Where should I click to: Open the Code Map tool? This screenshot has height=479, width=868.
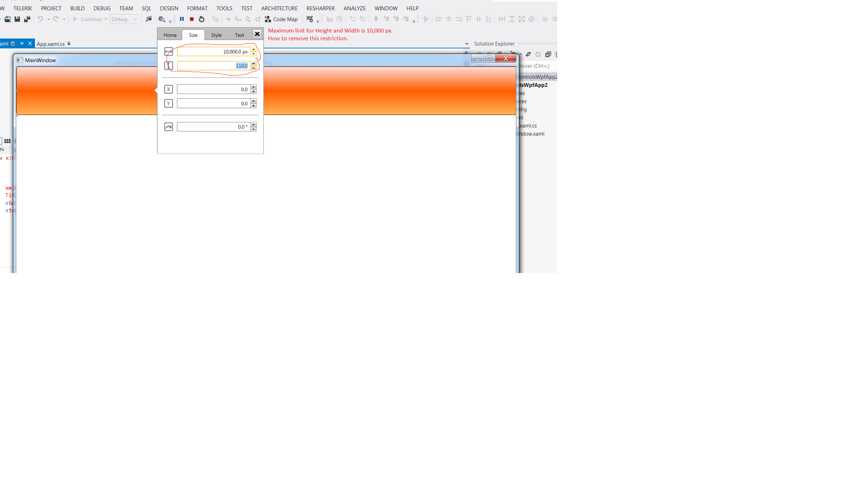click(x=281, y=19)
